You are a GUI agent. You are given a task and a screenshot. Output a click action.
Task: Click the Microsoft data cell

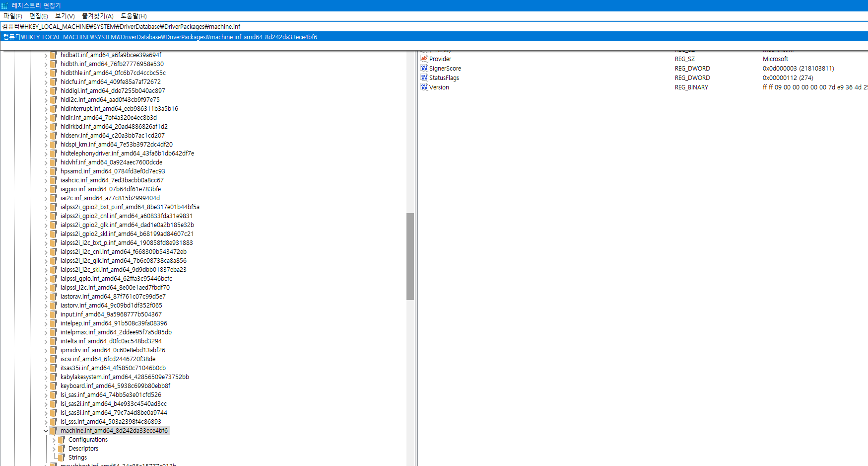pyautogui.click(x=775, y=59)
